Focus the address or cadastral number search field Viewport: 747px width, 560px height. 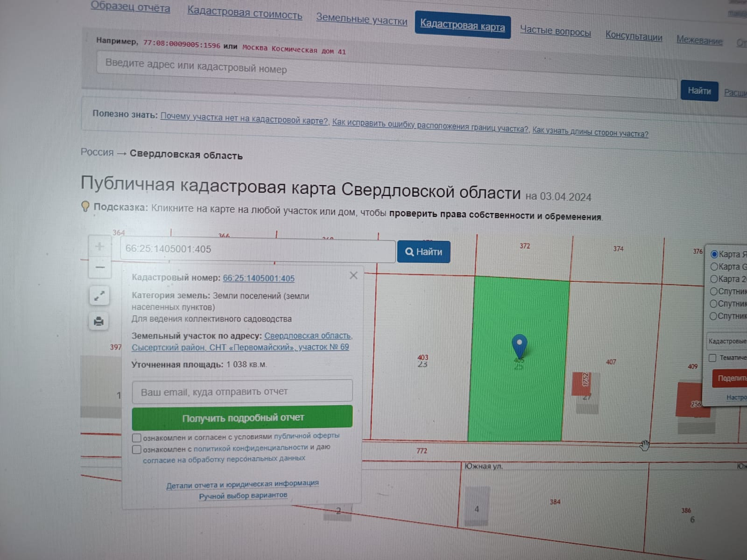point(387,75)
